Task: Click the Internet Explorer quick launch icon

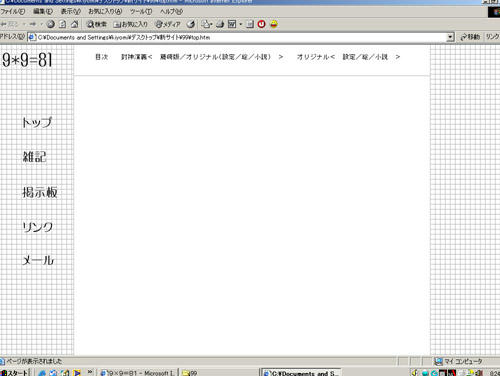Action: click(42, 373)
